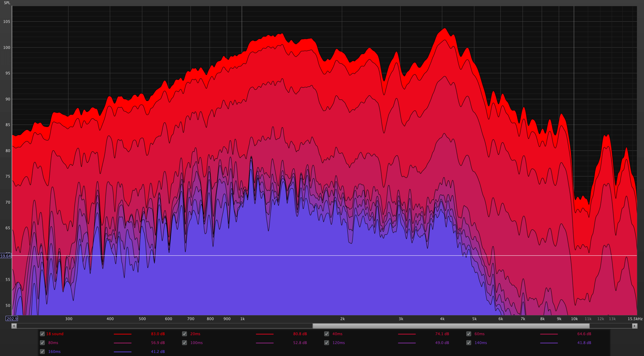Screen dimensions: 644x356
Task: Click the horizontal frequency scrollbar thumb
Action: pyautogui.click(x=451, y=326)
